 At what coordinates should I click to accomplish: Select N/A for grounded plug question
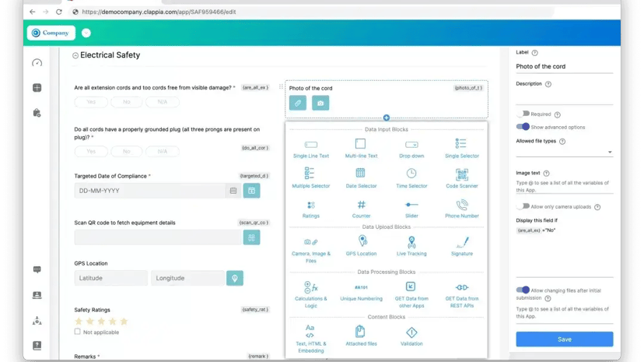coord(163,151)
